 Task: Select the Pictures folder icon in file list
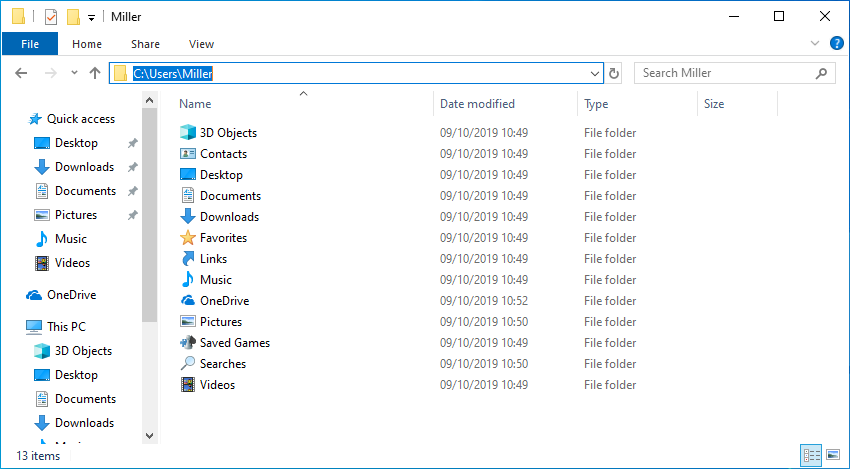188,322
